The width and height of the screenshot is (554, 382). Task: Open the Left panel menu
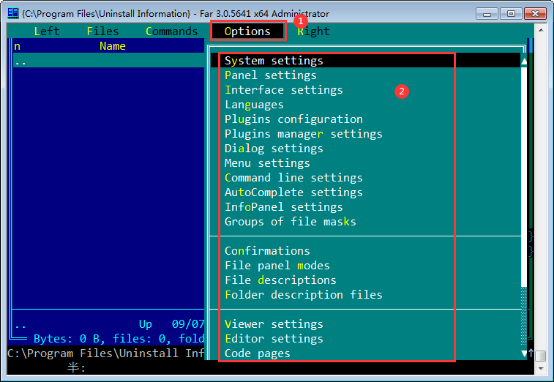pos(47,31)
